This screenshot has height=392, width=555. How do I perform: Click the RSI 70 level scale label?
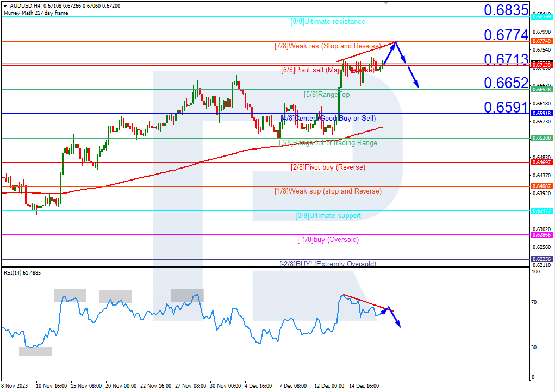[x=534, y=302]
